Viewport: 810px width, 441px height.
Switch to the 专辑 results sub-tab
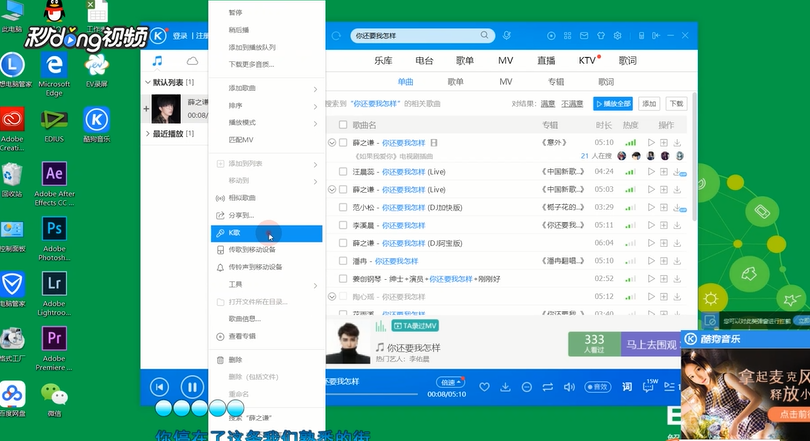pyautogui.click(x=556, y=82)
